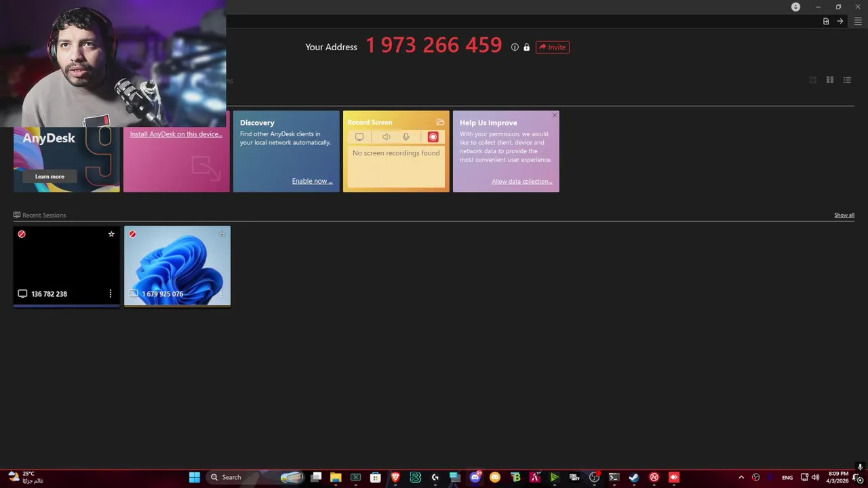
Task: Close the Help Us Improve card
Action: click(x=555, y=115)
